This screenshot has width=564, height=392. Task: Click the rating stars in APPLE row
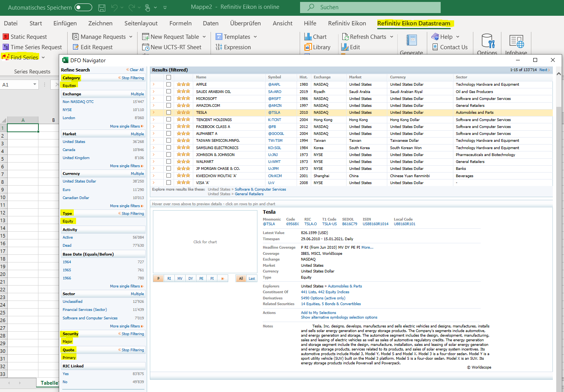[183, 84]
